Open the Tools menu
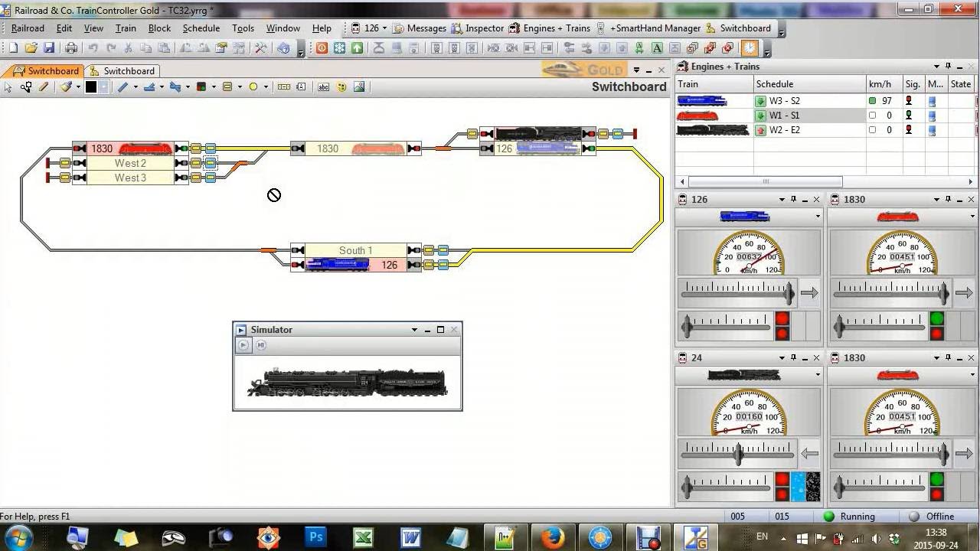The width and height of the screenshot is (980, 551). [x=243, y=28]
